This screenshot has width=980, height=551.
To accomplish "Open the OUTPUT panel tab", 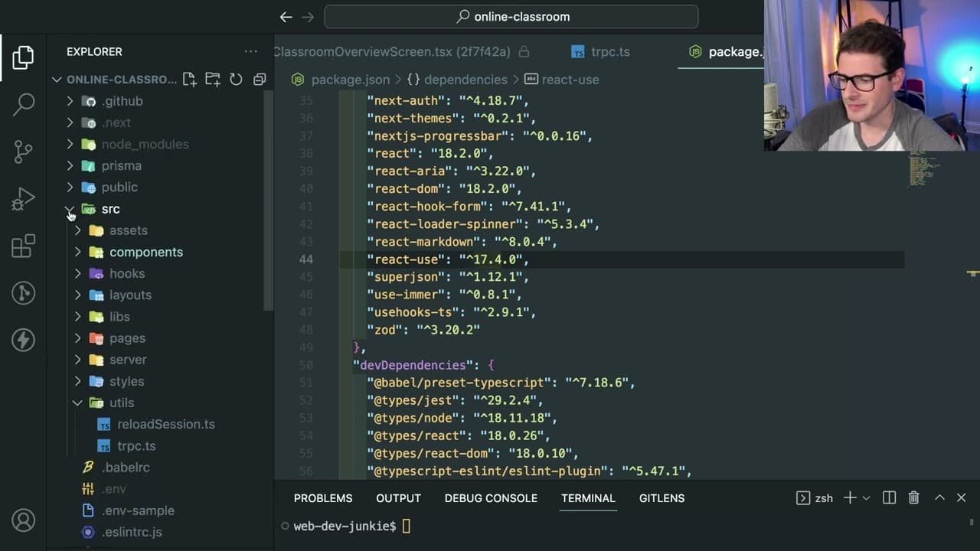I will click(x=398, y=498).
